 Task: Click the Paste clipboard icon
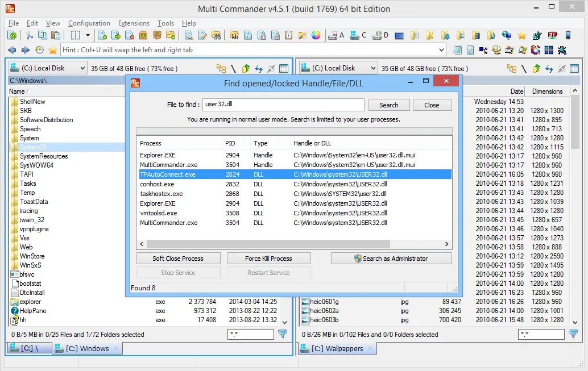point(56,36)
